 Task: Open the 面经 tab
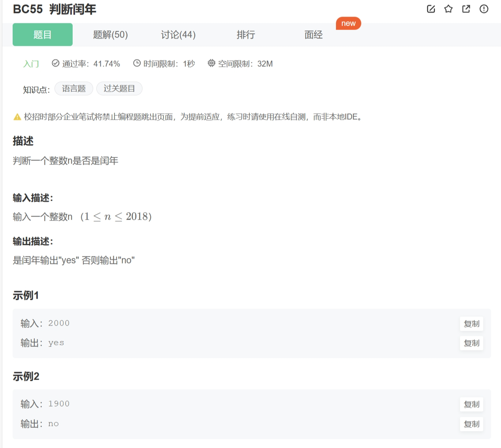(313, 35)
